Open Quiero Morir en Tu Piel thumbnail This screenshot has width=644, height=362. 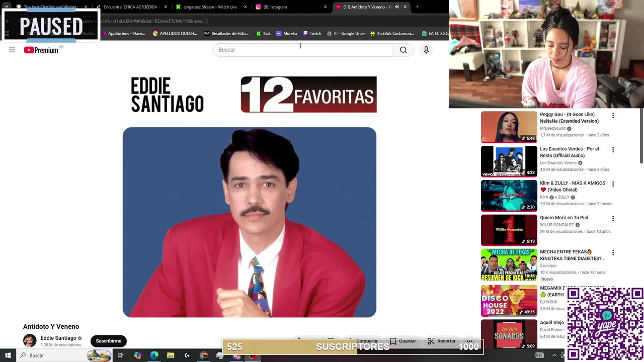click(x=509, y=230)
